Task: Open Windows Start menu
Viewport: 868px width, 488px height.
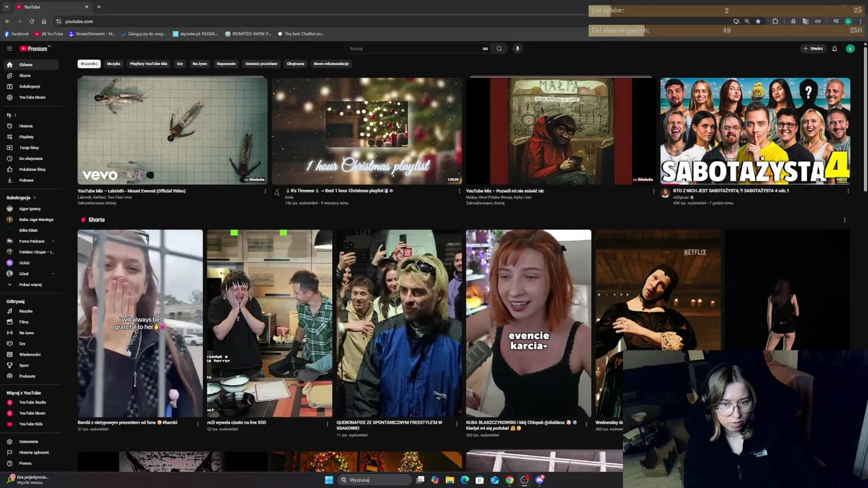Action: click(329, 480)
